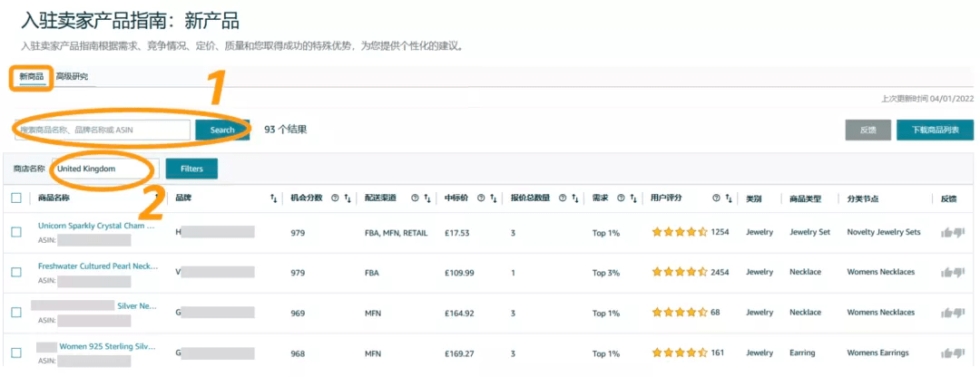This screenshot has height=377, width=980.
Task: Click the help icon beside 用户评分
Action: click(x=716, y=198)
